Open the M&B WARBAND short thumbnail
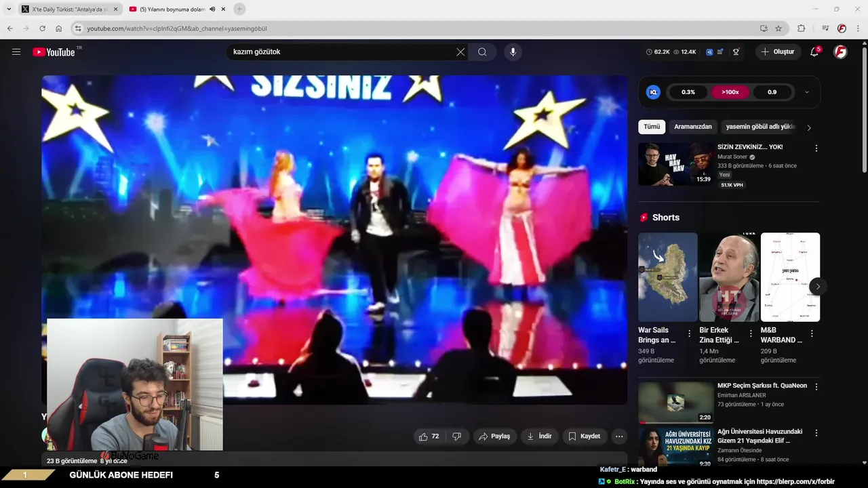868x488 pixels. 790,277
